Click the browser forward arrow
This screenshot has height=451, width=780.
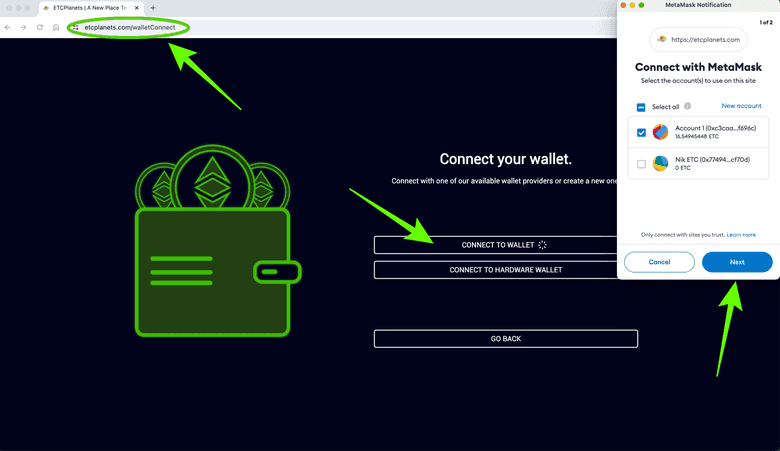(23, 27)
